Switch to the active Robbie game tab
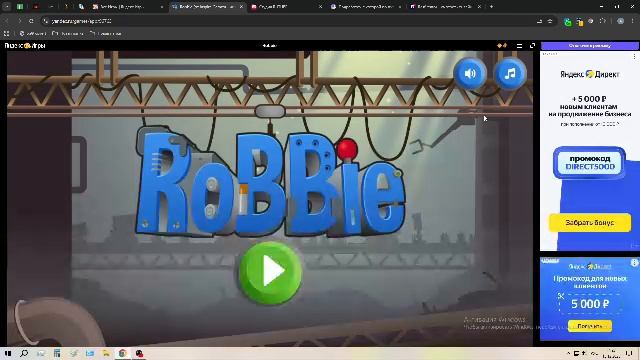This screenshot has width=640, height=360. tap(208, 7)
